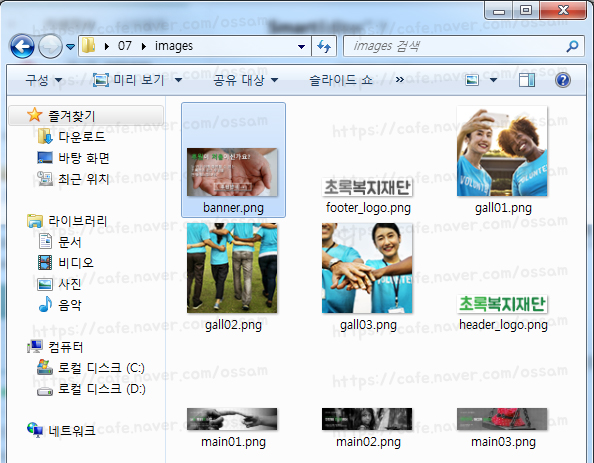
Task: Expand the arrow before images breadcrumb
Action: pyautogui.click(x=144, y=46)
